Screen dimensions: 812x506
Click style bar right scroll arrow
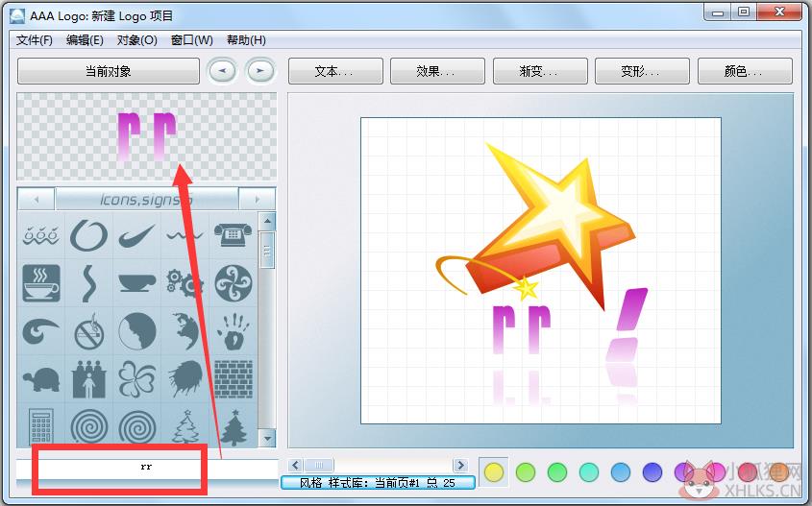(x=460, y=465)
